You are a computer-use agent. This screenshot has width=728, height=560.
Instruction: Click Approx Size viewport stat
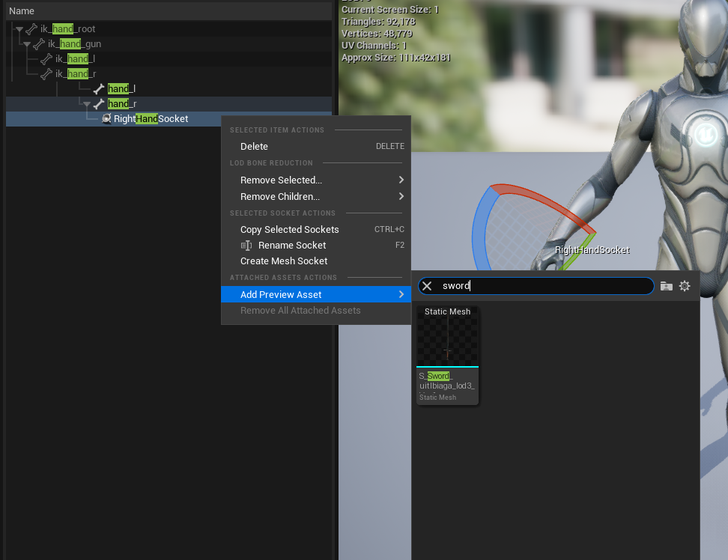point(395,58)
